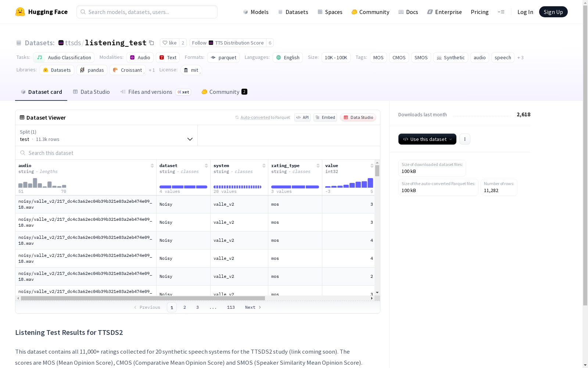Open the three-dot options next to Use this dataset
The image size is (588, 368).
(x=465, y=139)
